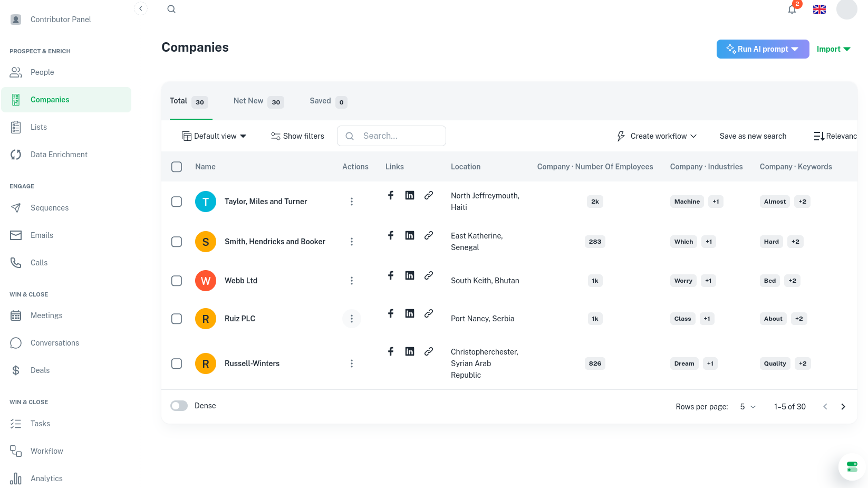Open LinkedIn link for Russell-Winters

(410, 351)
